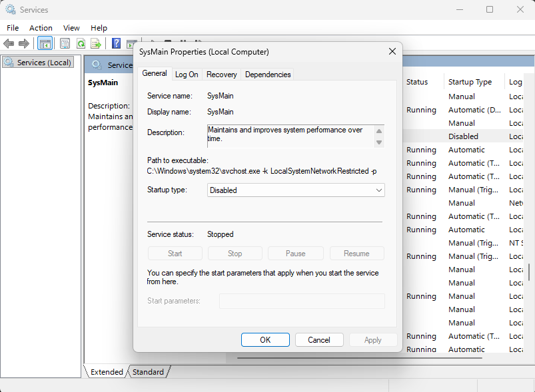Screen dimensions: 535x392
Task: Maximize the Services window
Action: 490,9
